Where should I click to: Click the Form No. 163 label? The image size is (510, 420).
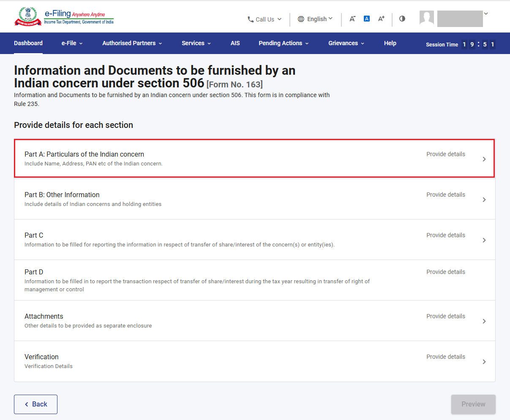[235, 84]
